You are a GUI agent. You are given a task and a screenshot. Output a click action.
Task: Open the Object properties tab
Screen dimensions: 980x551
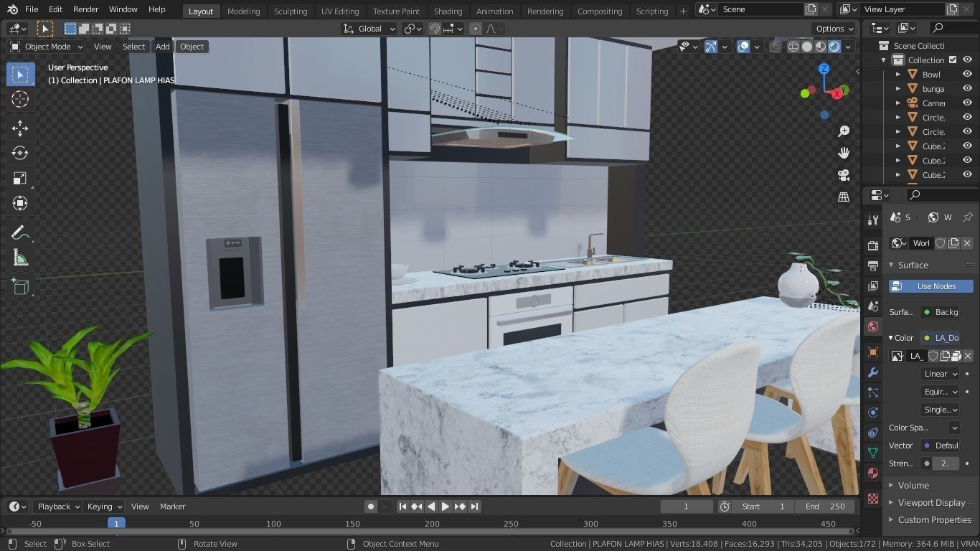pyautogui.click(x=873, y=352)
